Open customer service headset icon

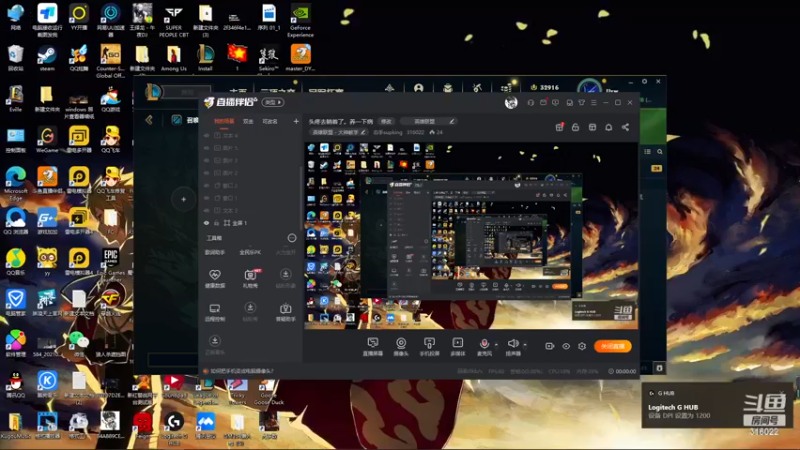click(x=531, y=103)
